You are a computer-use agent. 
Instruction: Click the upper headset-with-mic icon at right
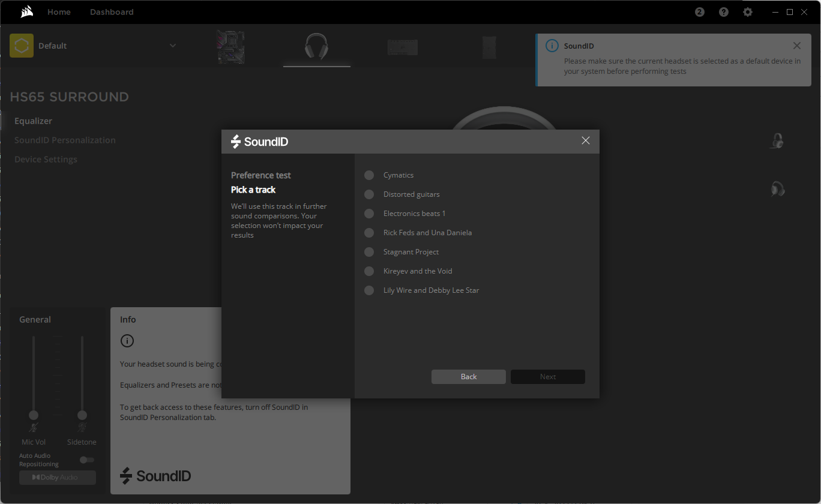point(777,141)
